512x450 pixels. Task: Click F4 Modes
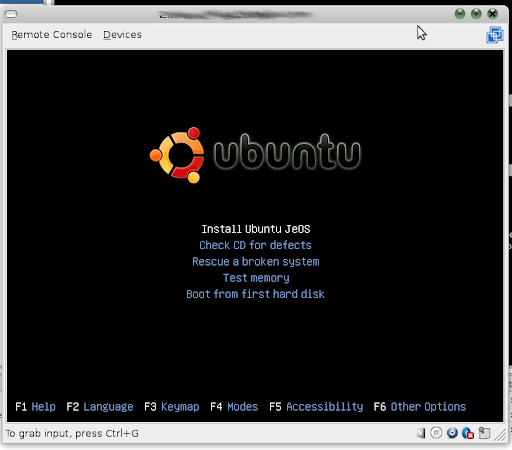click(x=234, y=407)
